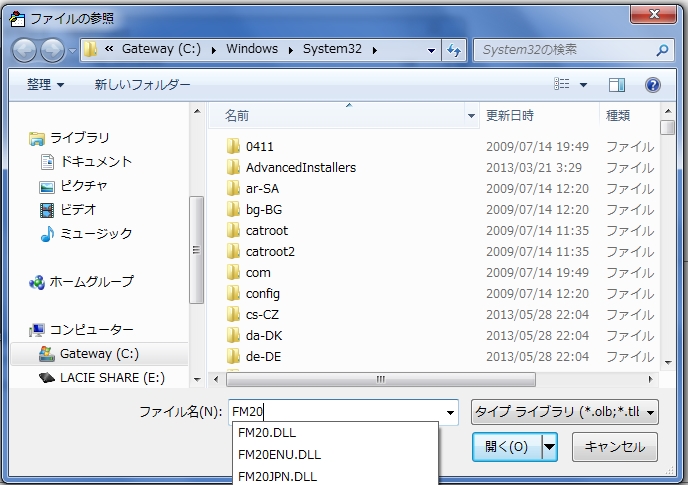
Task: Refresh the System32 folder view
Action: click(x=454, y=50)
